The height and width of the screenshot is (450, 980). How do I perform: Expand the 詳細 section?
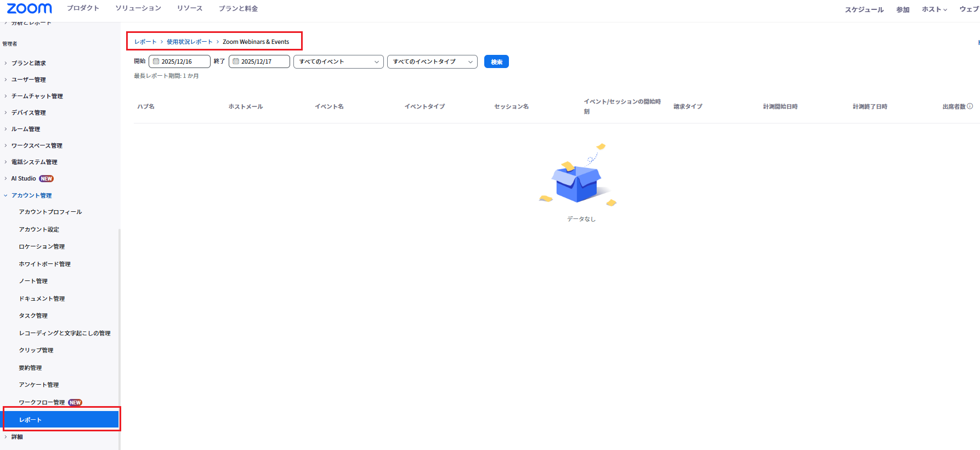pos(17,437)
